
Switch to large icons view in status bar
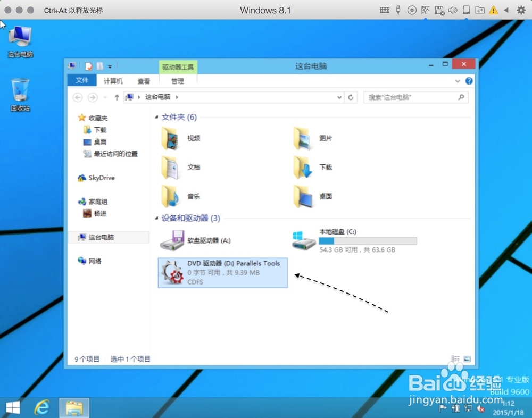pos(467,358)
